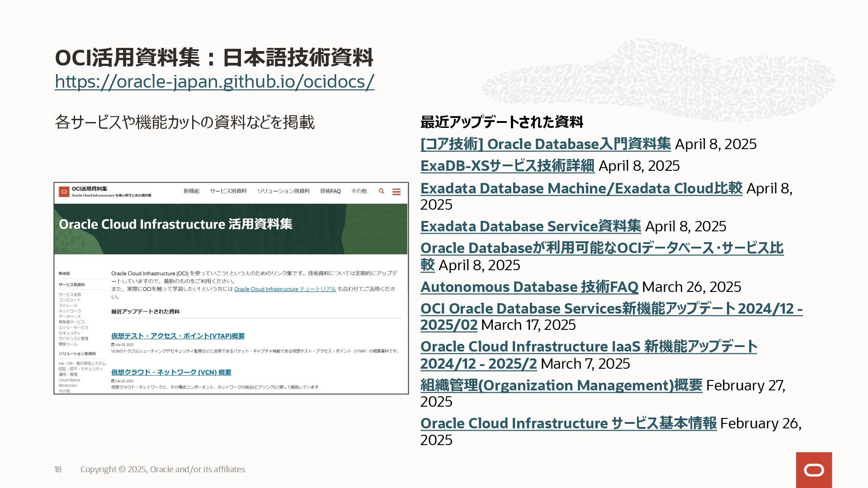Open the その他 header nav item

pyautogui.click(x=359, y=191)
